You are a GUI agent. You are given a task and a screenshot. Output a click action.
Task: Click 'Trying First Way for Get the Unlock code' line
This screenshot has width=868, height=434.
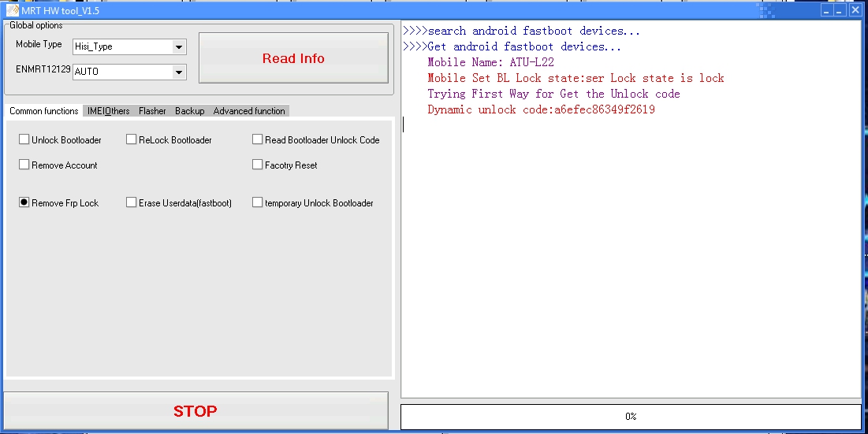pyautogui.click(x=553, y=94)
